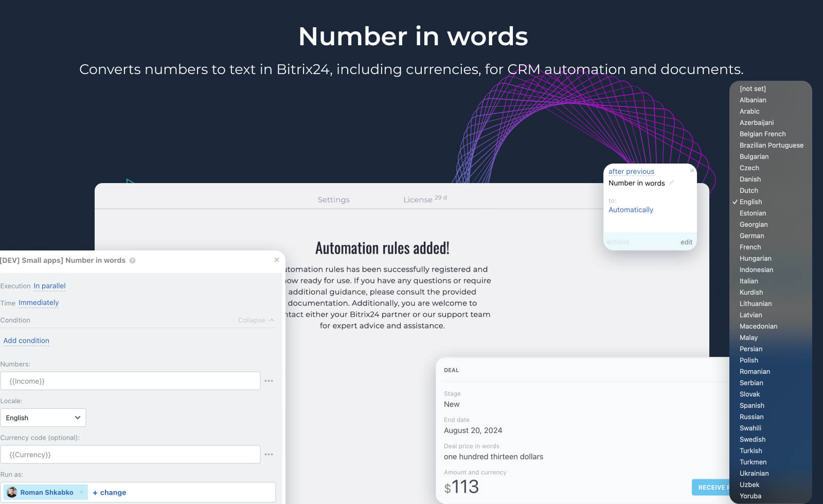
Task: Click the help question mark beside the panel title
Action: click(133, 261)
